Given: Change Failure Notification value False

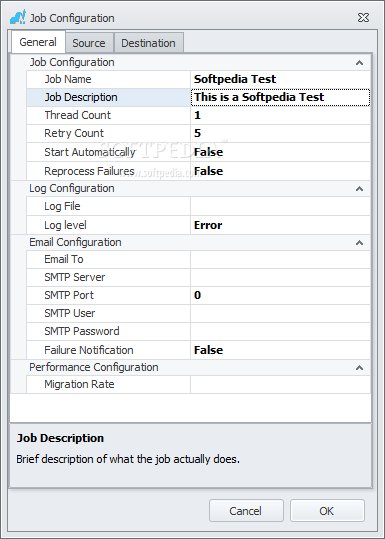Looking at the screenshot, I should click(x=280, y=350).
